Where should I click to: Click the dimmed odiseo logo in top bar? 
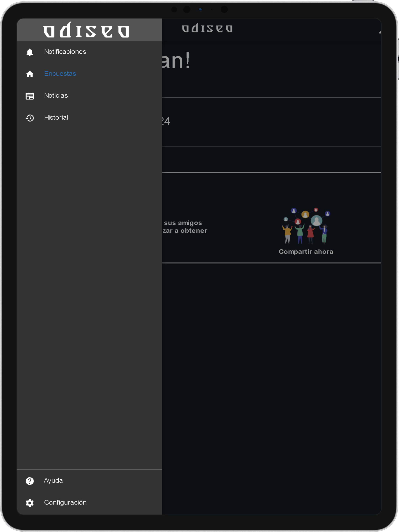(x=207, y=28)
